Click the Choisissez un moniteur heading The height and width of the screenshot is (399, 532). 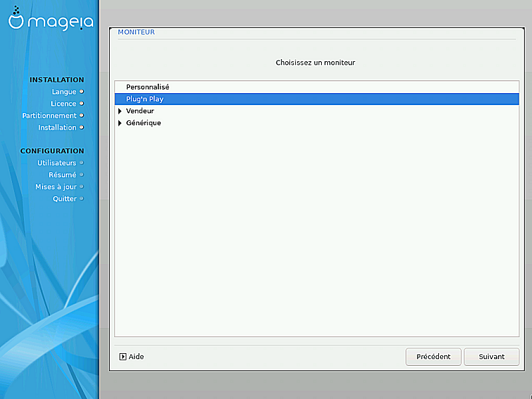pyautogui.click(x=315, y=63)
